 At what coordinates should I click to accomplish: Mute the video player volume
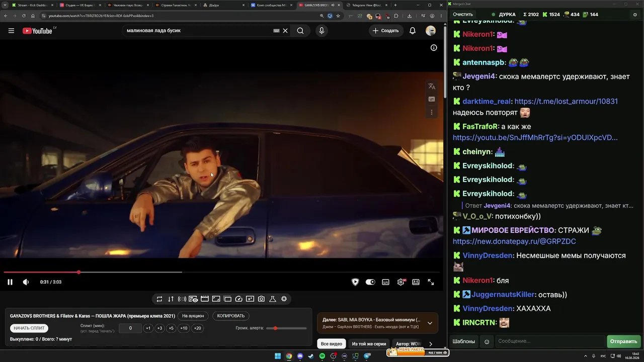(x=26, y=282)
